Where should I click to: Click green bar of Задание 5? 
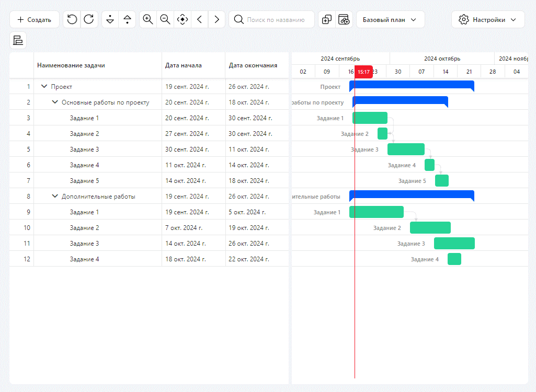442,181
